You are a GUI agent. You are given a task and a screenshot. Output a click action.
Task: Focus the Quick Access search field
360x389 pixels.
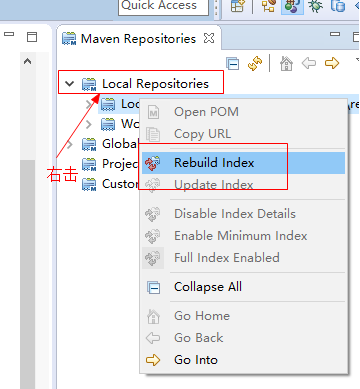coord(163,7)
